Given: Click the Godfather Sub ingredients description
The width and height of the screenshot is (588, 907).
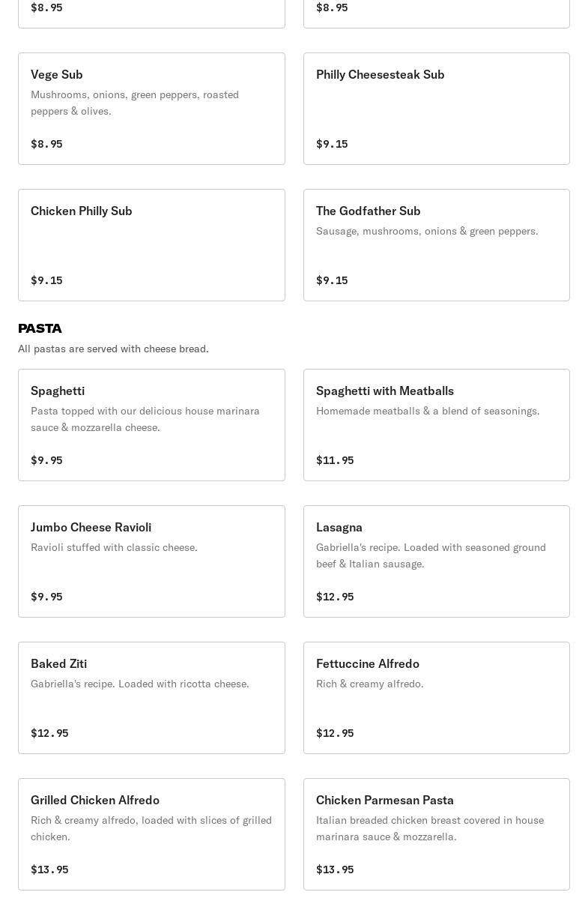Looking at the screenshot, I should [x=427, y=231].
